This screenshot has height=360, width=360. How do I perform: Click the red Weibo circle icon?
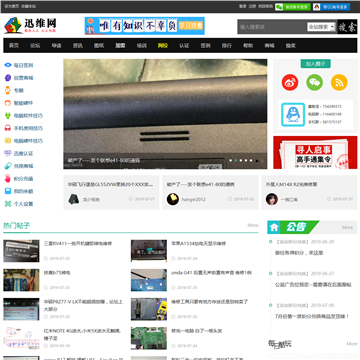(x=290, y=82)
